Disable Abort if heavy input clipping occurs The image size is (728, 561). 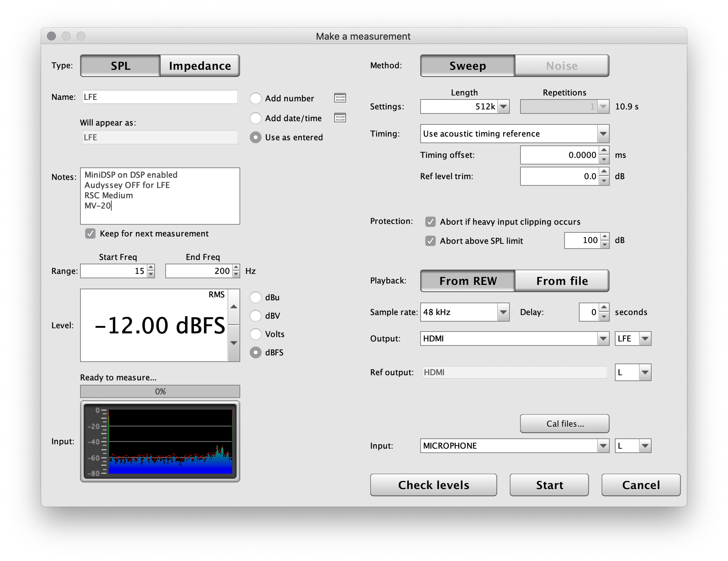pyautogui.click(x=430, y=222)
